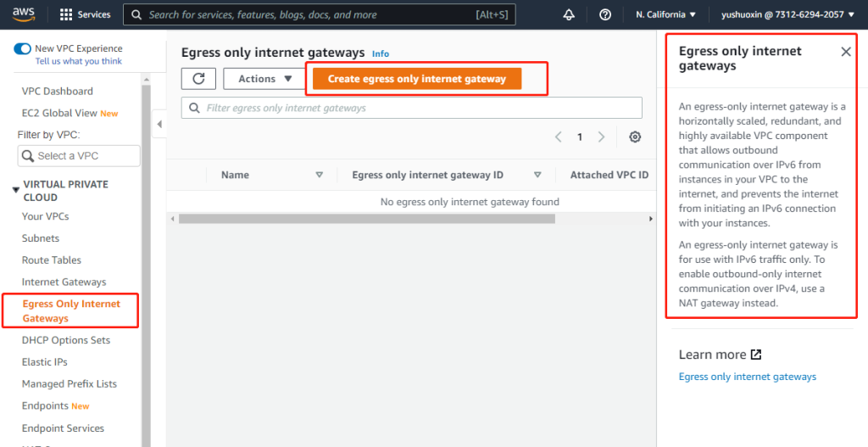Open the Actions dropdown
868x447 pixels.
(x=264, y=79)
